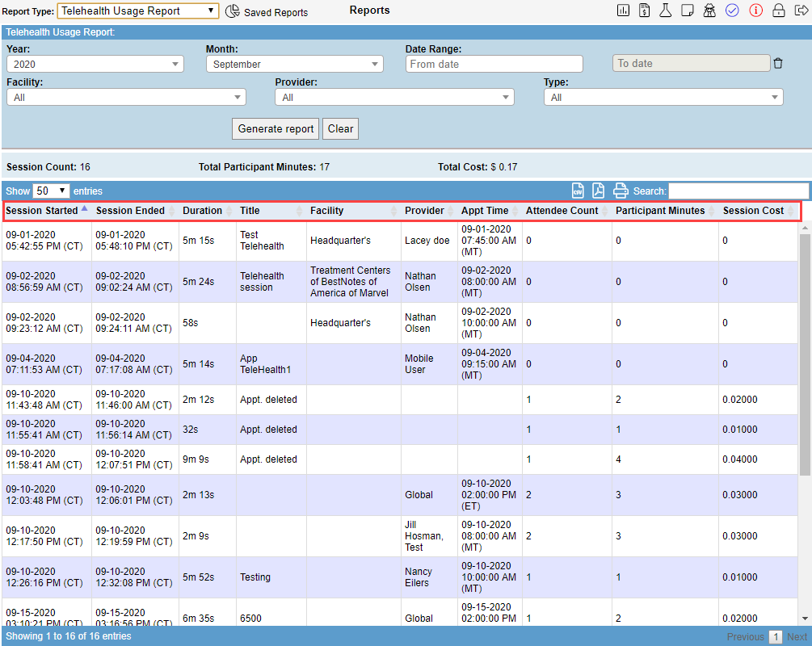Sort by Title column header

pyautogui.click(x=271, y=211)
